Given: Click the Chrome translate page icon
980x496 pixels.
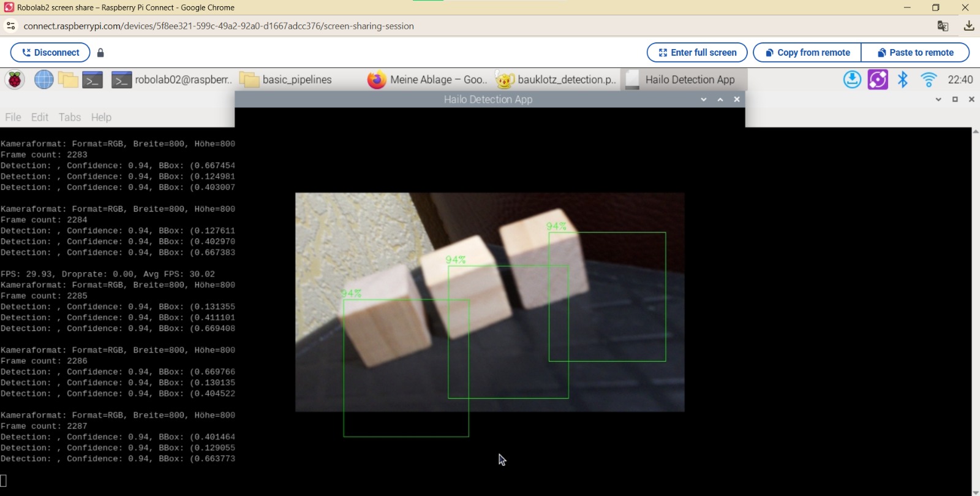Looking at the screenshot, I should [x=943, y=26].
